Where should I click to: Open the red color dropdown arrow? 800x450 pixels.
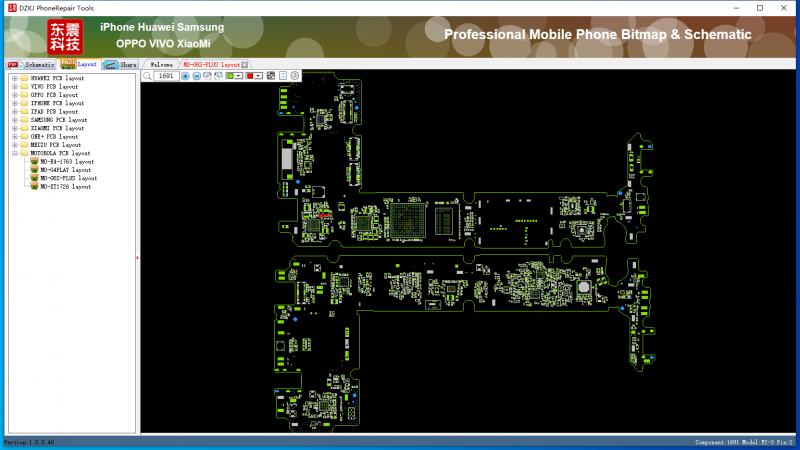(x=259, y=76)
